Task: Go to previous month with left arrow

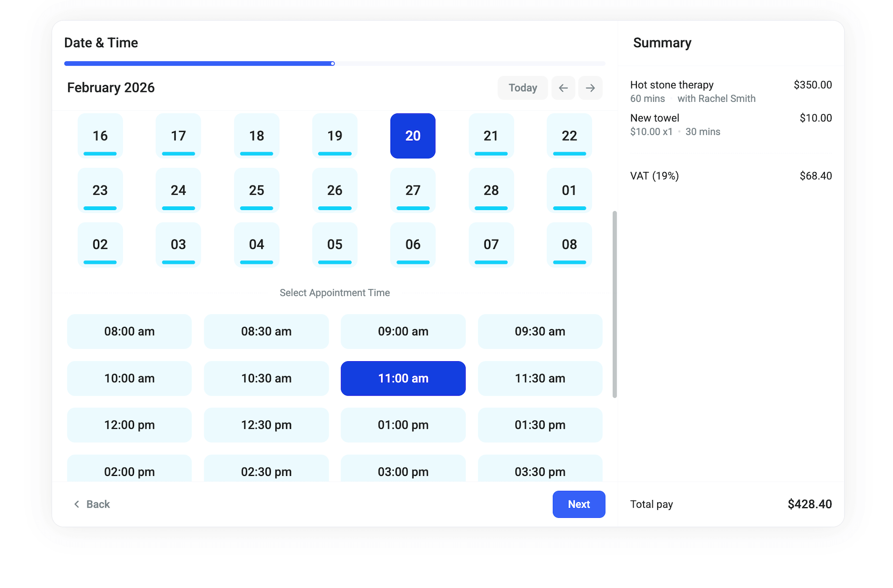Action: tap(563, 88)
